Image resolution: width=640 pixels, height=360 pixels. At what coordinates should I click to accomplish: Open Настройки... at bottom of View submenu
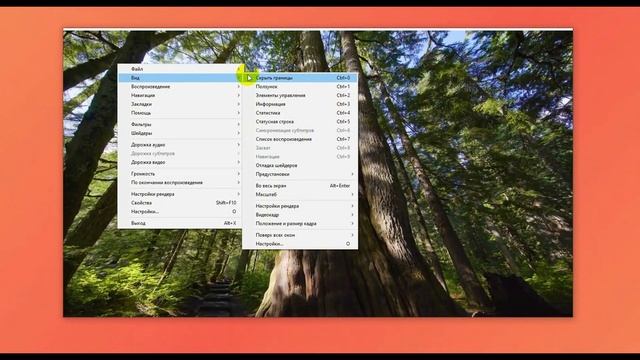pyautogui.click(x=300, y=244)
